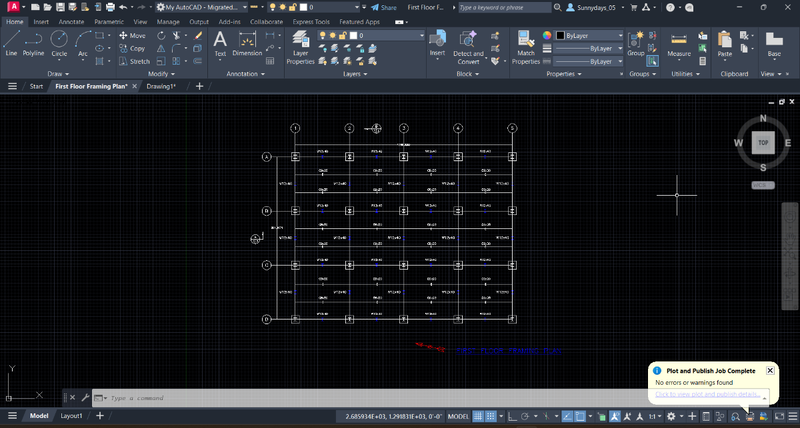Toggle grid display in status bar
The height and width of the screenshot is (428, 800).
pyautogui.click(x=479, y=416)
